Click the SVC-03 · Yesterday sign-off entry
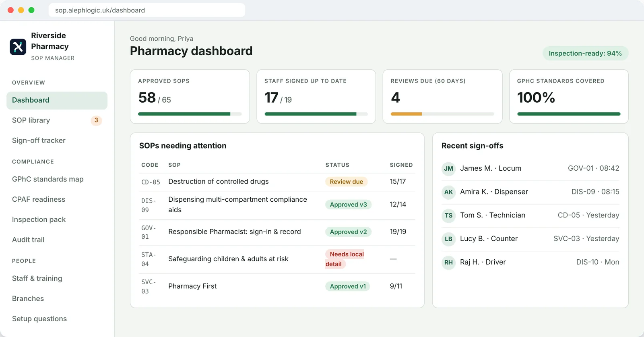The image size is (644, 337). coord(586,238)
